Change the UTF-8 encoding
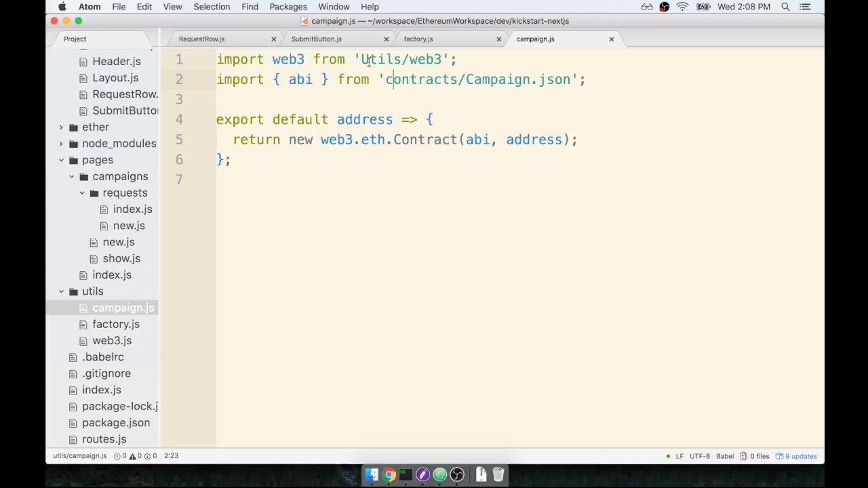Viewport: 868px width, 488px height. pyautogui.click(x=700, y=456)
